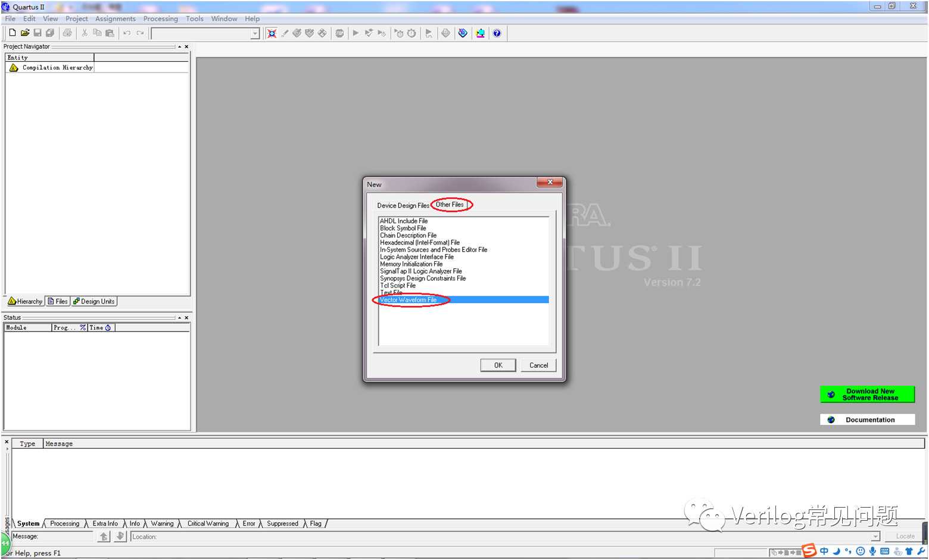The width and height of the screenshot is (929, 560).
Task: Open the Project menu
Action: (x=77, y=18)
